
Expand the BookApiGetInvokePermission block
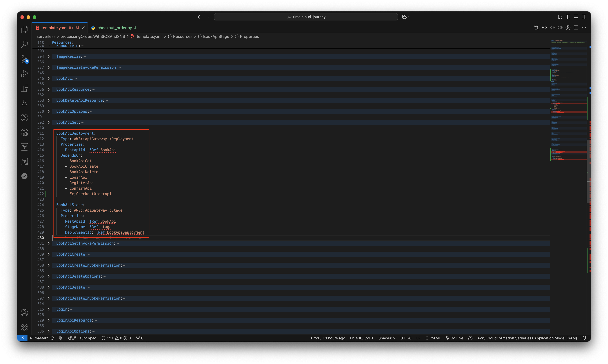(x=49, y=243)
